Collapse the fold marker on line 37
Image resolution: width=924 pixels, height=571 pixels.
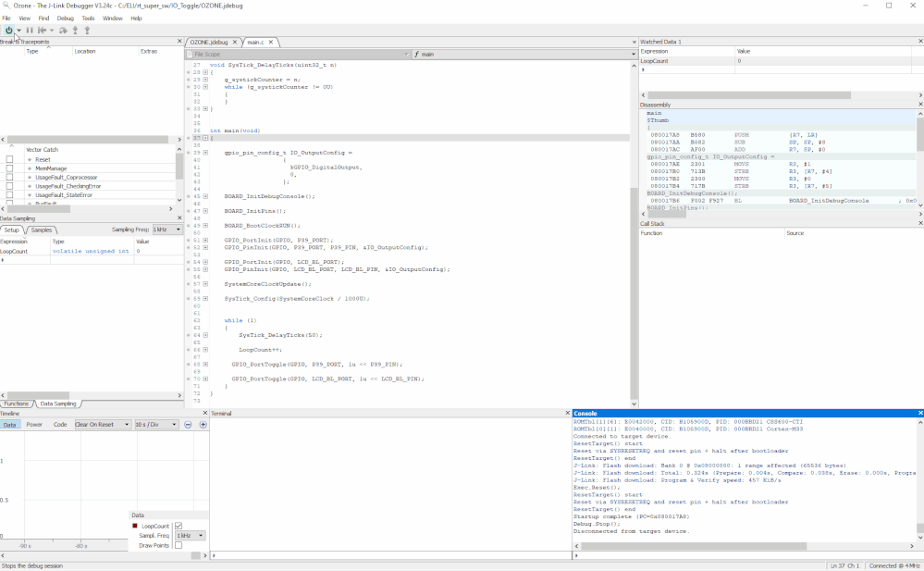pos(205,138)
